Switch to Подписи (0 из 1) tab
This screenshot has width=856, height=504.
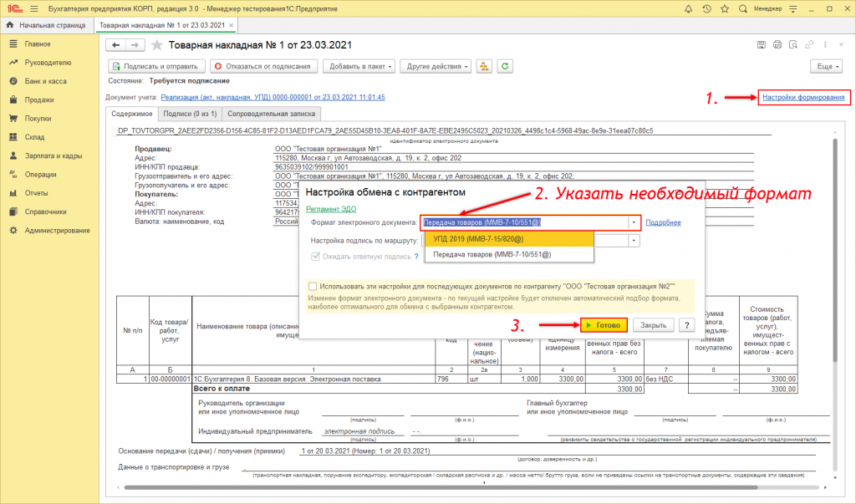(190, 115)
